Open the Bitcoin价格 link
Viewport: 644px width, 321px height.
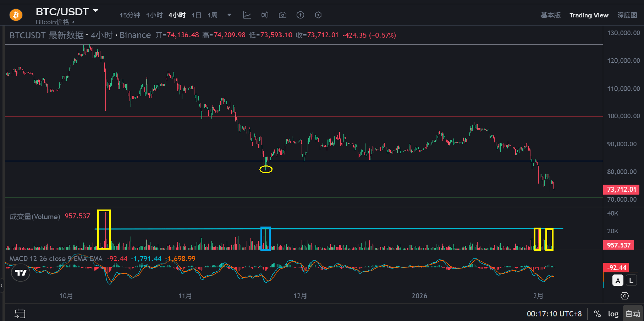coord(55,22)
